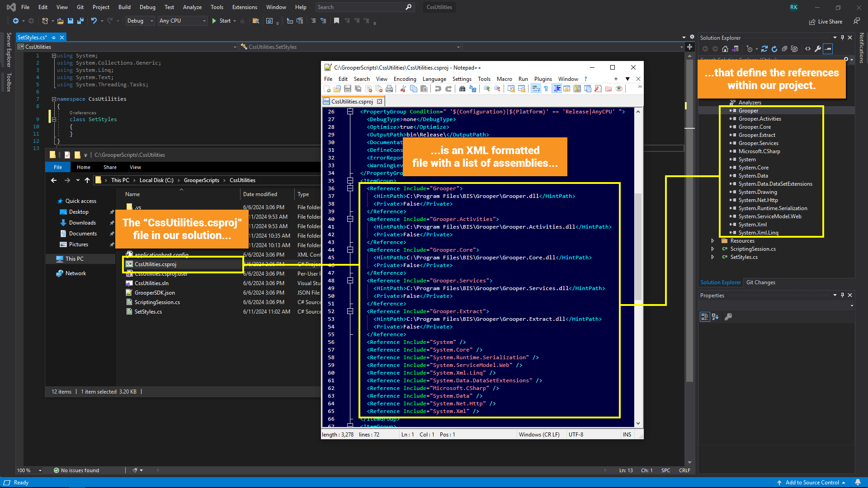
Task: Click Collapse All in Solution Explorer
Action: coord(784,49)
